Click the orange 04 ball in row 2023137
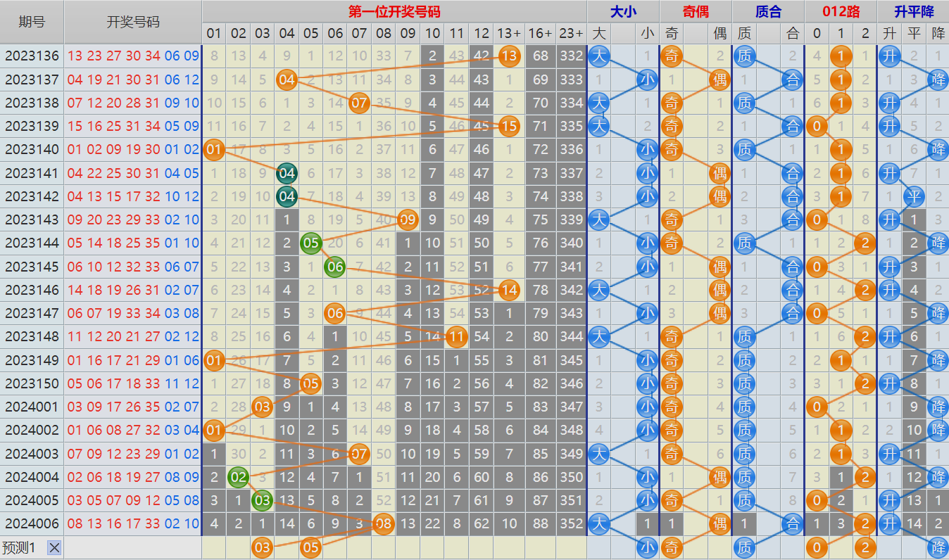 [287, 79]
